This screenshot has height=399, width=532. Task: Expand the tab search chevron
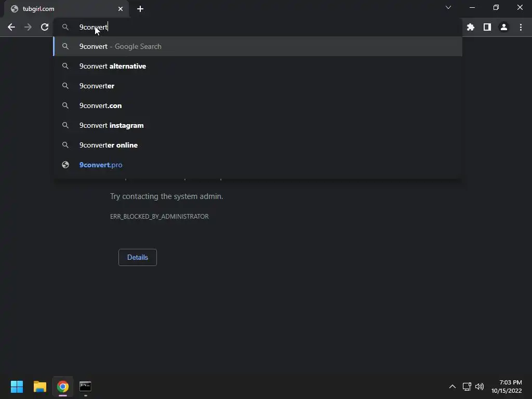[448, 7]
